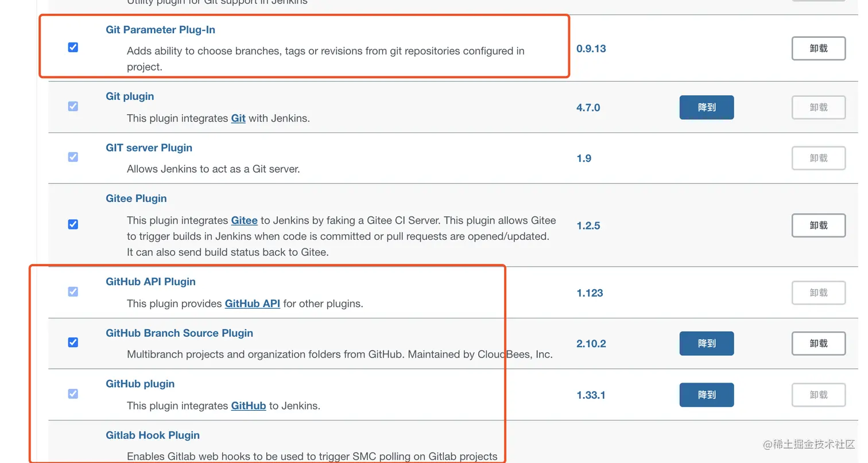Toggle the GitHub API Plugin checkbox
The image size is (868, 463).
73,291
